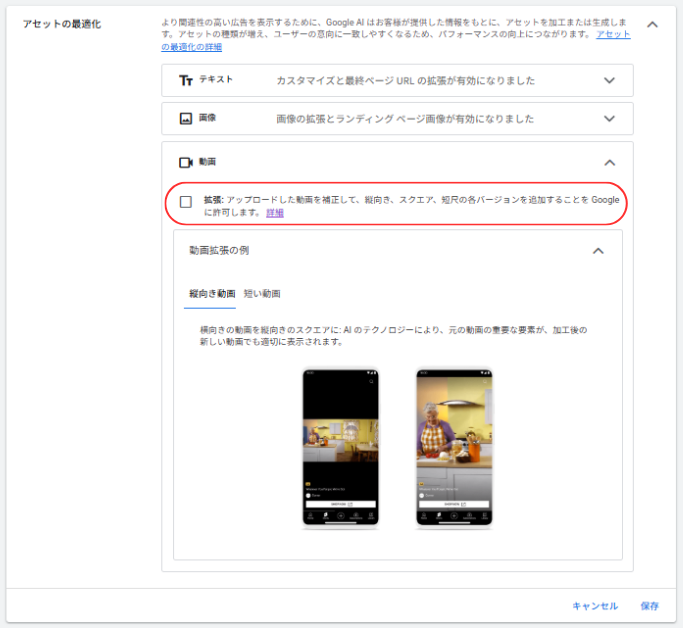Click the 動画拡張の例 panel title

[219, 251]
